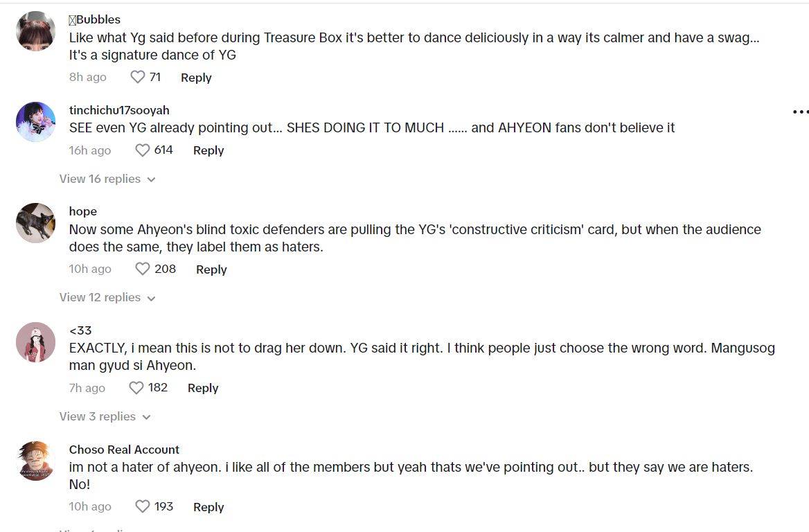Viewport: 809px width, 532px height.
Task: Like the Bubbles comment with heart icon
Action: (x=138, y=77)
